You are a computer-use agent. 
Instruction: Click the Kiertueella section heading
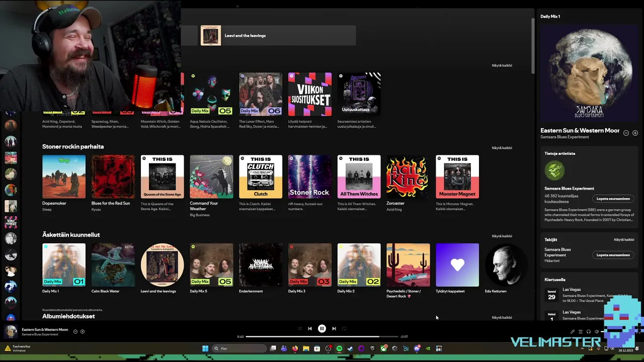555,280
